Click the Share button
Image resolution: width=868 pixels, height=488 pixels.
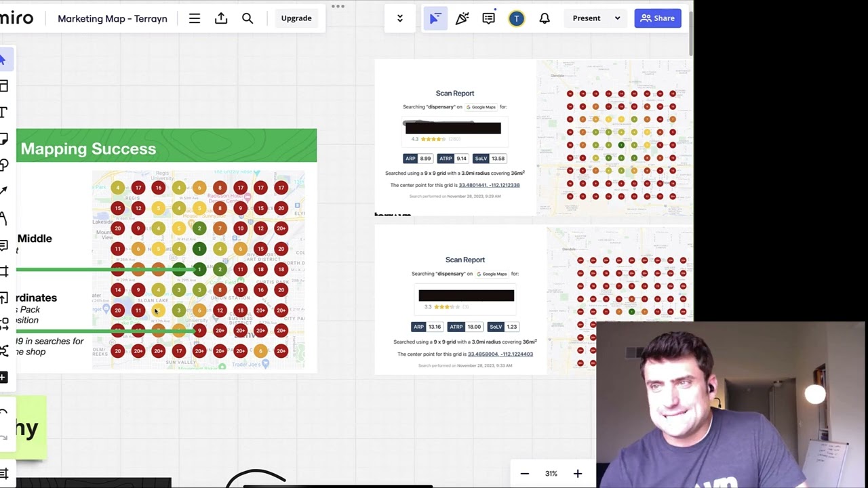[658, 18]
